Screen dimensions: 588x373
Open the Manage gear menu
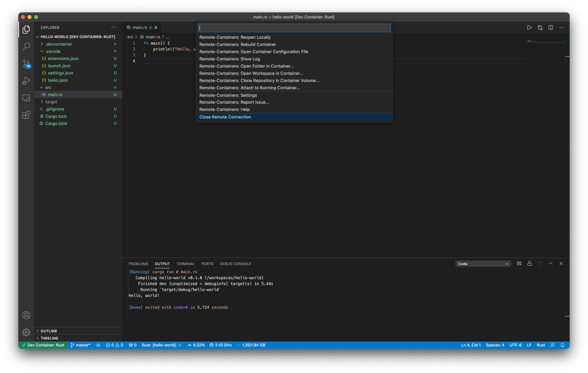tap(26, 332)
